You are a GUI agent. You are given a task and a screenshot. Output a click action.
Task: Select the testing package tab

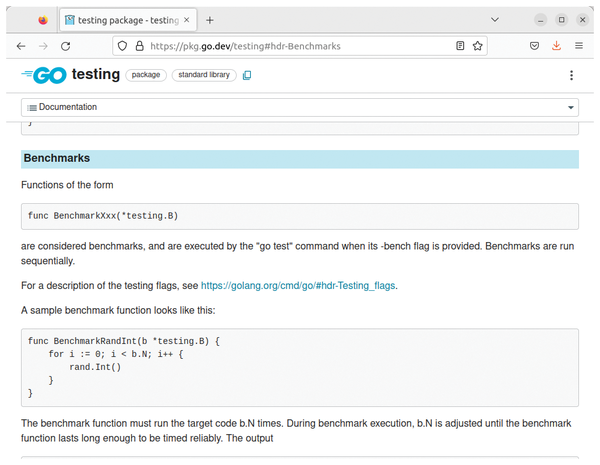point(123,20)
